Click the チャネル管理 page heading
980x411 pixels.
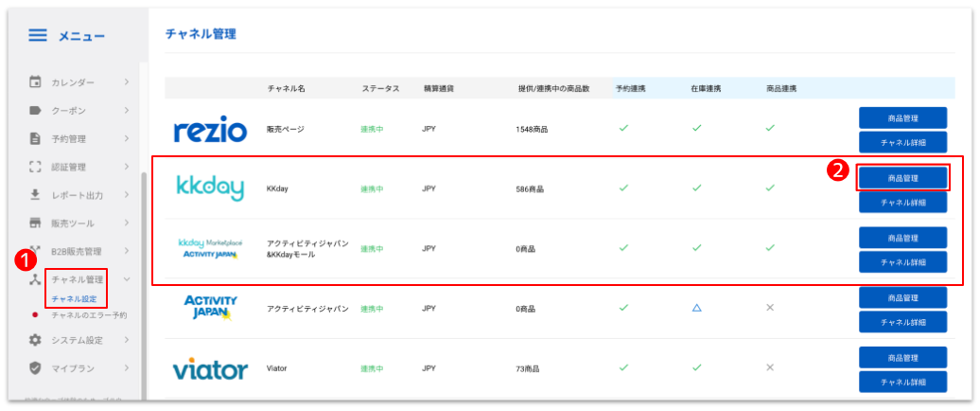[201, 34]
